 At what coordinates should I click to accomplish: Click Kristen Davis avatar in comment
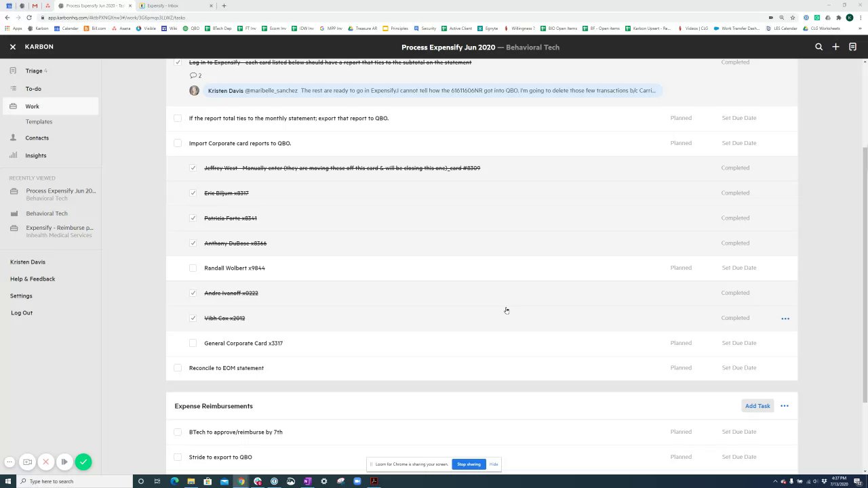(195, 91)
